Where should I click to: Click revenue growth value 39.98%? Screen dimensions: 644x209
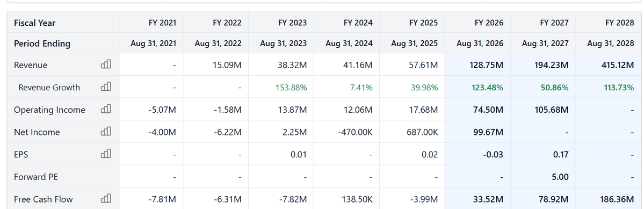coord(424,88)
